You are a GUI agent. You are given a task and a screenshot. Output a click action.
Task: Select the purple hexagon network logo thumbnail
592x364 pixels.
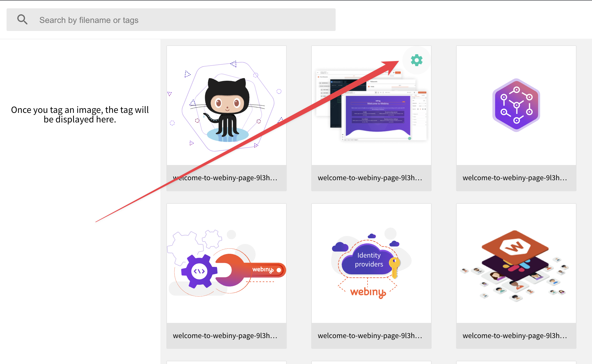(516, 105)
